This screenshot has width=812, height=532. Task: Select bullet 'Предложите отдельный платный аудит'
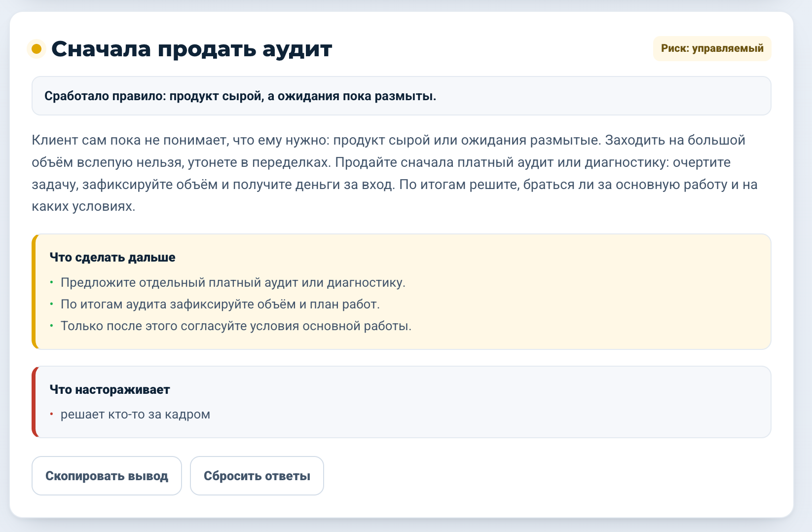click(233, 283)
